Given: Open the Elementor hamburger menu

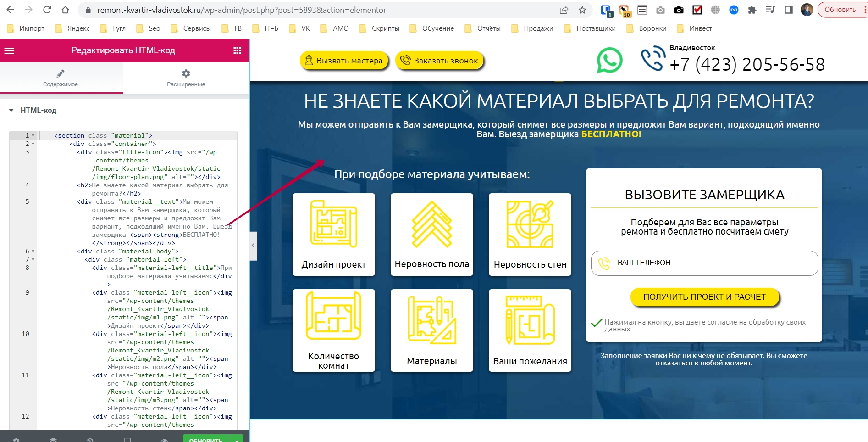Looking at the screenshot, I should click(10, 50).
